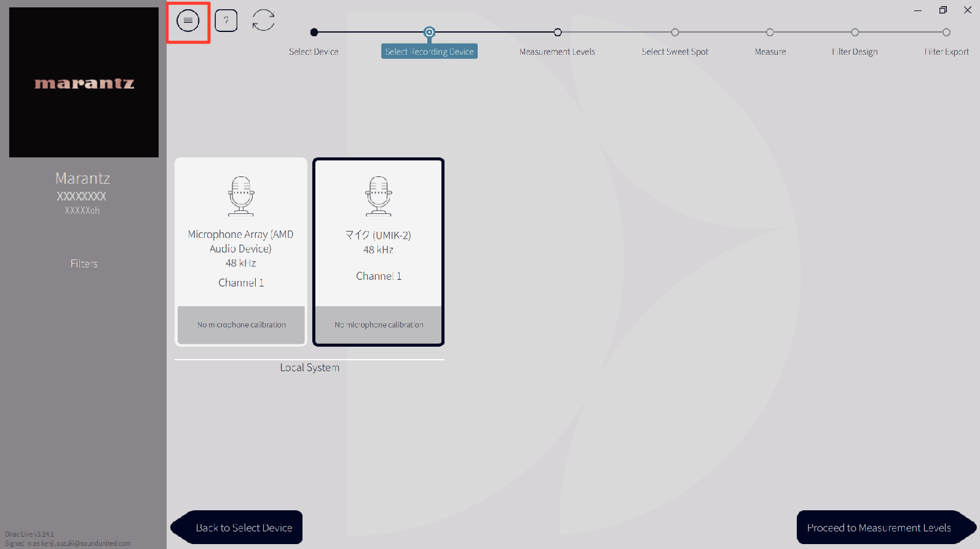Jump to Filter Export step

(946, 52)
